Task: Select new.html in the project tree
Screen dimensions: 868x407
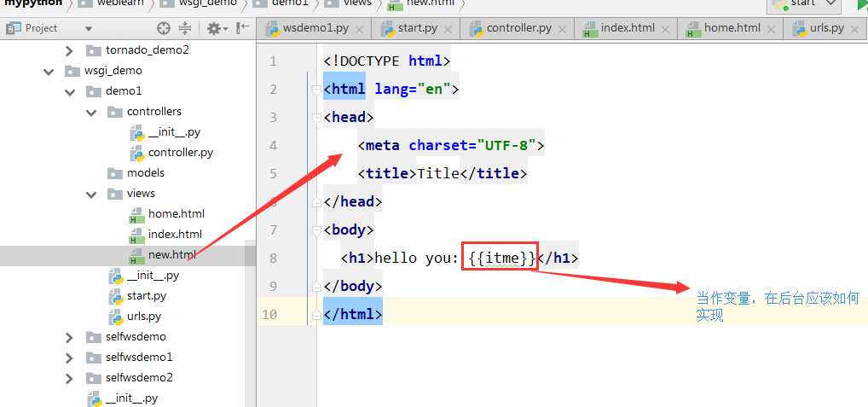Action: (x=172, y=255)
